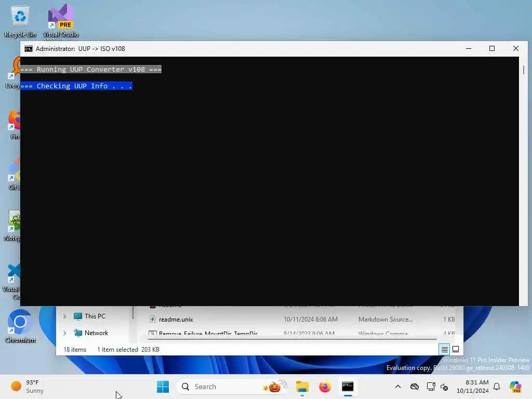The width and height of the screenshot is (532, 399).
Task: Select the readme.unix file in Explorer
Action: 176,320
